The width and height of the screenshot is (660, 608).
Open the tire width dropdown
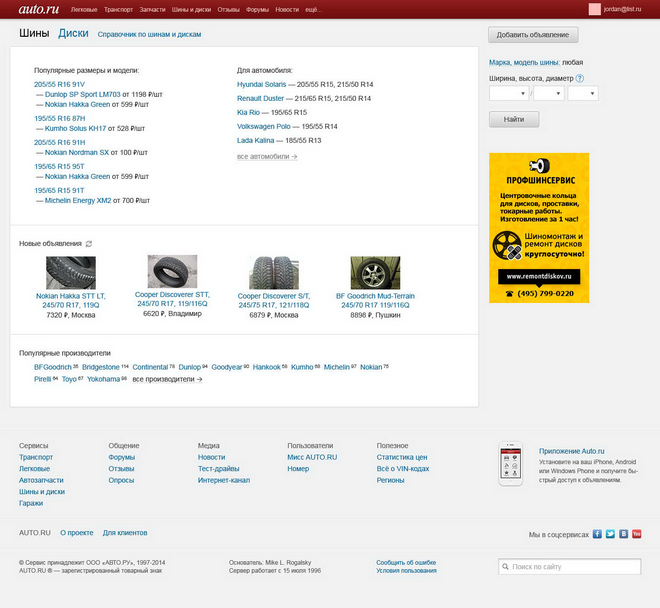coord(509,93)
